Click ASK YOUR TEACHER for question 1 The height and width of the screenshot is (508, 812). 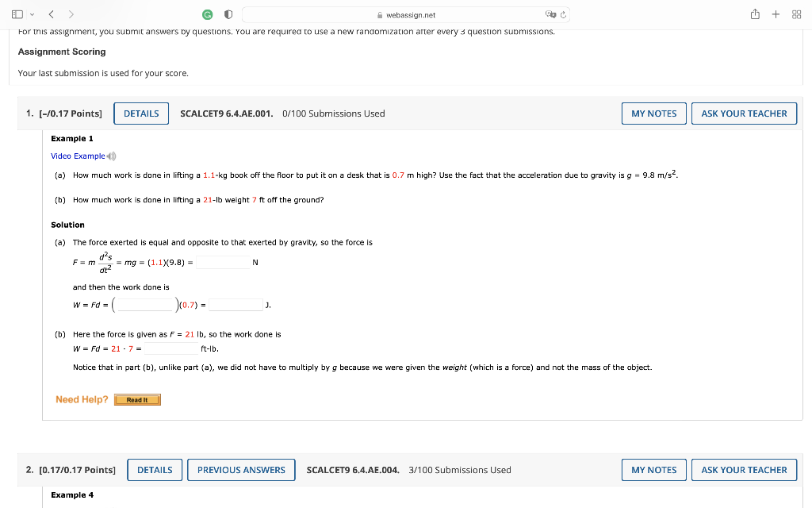tap(744, 113)
